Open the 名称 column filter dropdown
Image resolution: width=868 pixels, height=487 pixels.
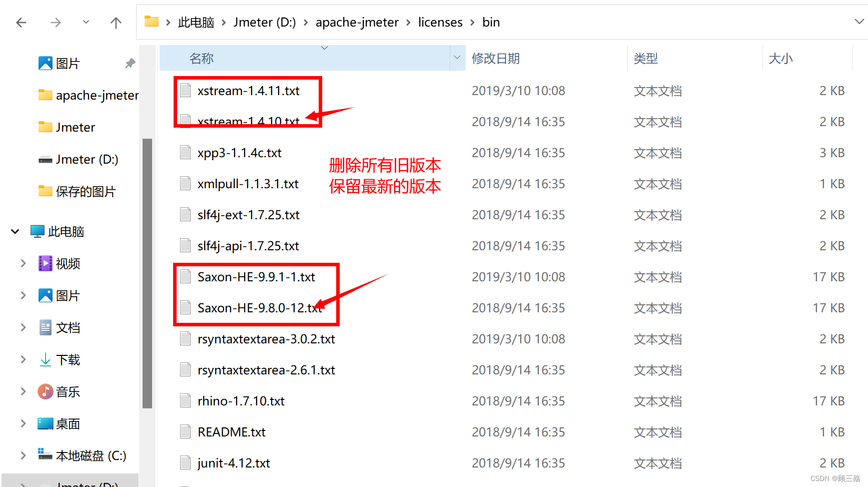click(457, 58)
